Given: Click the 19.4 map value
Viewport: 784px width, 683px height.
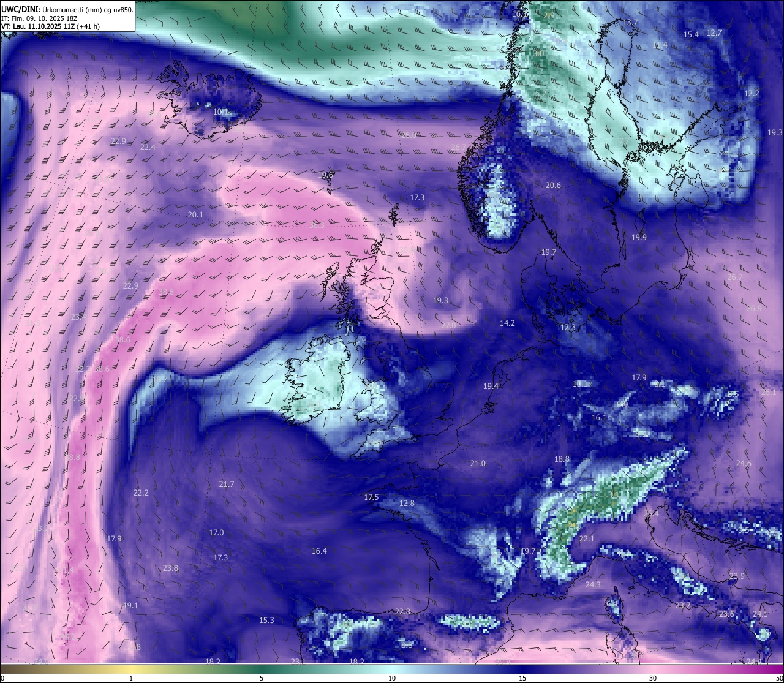Looking at the screenshot, I should (x=491, y=386).
